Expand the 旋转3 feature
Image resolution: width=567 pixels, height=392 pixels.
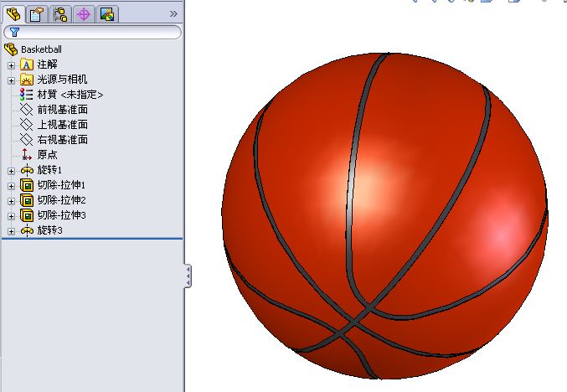tap(11, 231)
